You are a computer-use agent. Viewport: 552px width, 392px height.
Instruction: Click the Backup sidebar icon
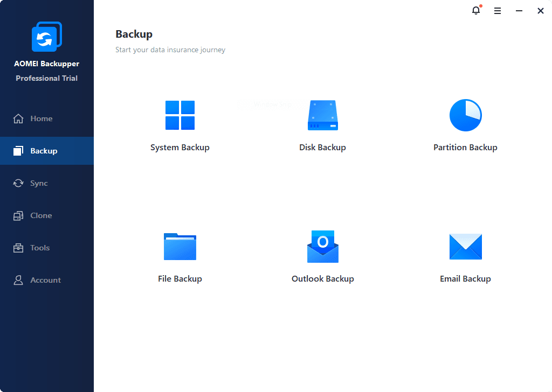[x=18, y=151]
